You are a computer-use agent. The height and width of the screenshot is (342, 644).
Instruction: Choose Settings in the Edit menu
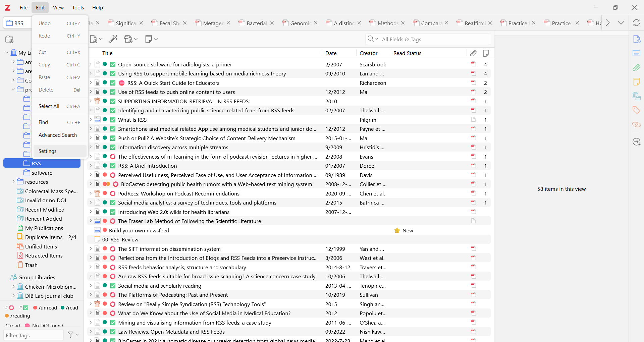(48, 151)
